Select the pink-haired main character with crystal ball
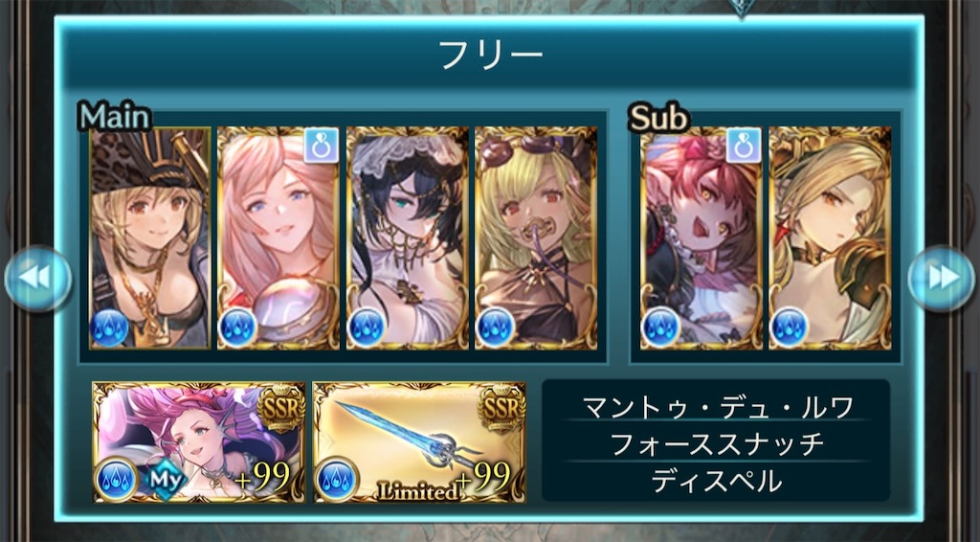This screenshot has width=980, height=542. (x=278, y=237)
